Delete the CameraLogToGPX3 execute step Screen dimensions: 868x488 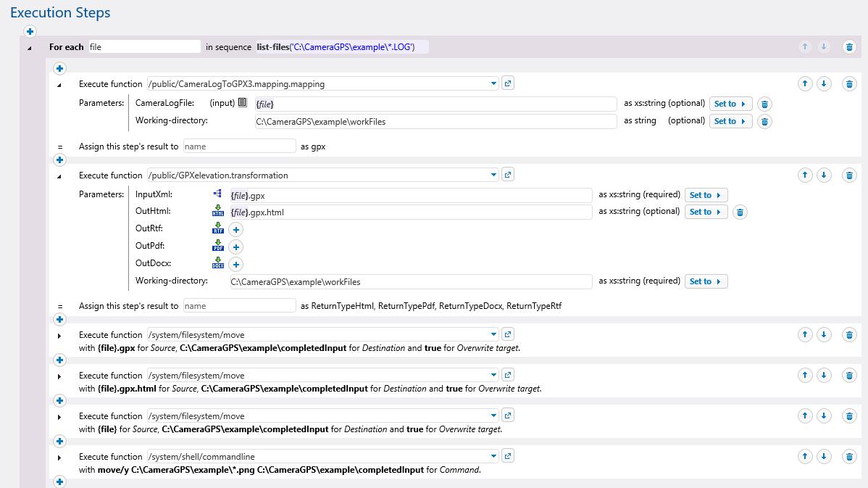click(x=849, y=84)
